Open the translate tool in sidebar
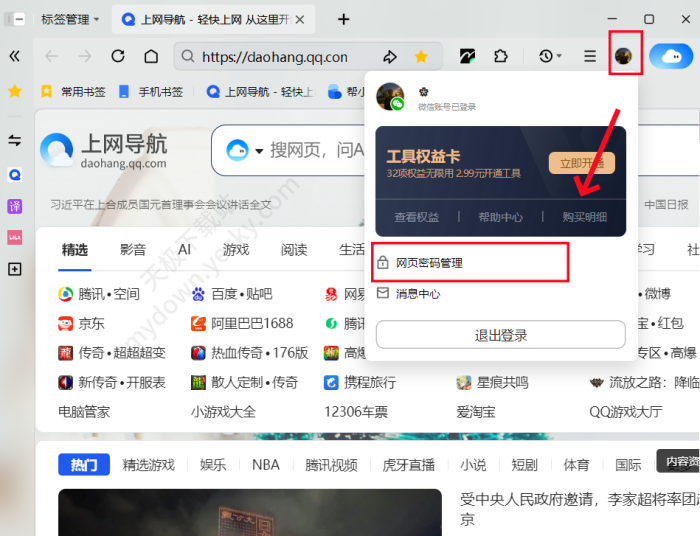700x536 pixels. [x=15, y=206]
